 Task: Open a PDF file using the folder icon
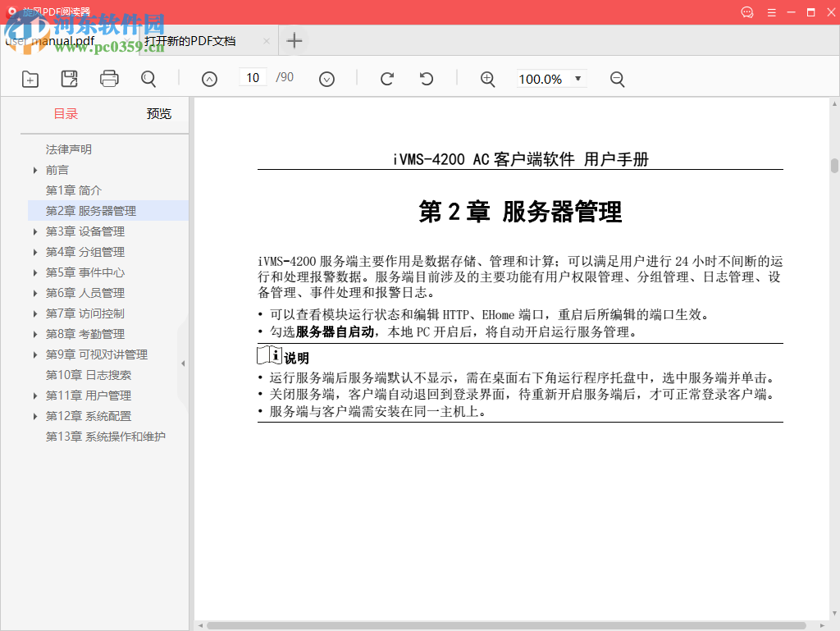[x=30, y=79]
